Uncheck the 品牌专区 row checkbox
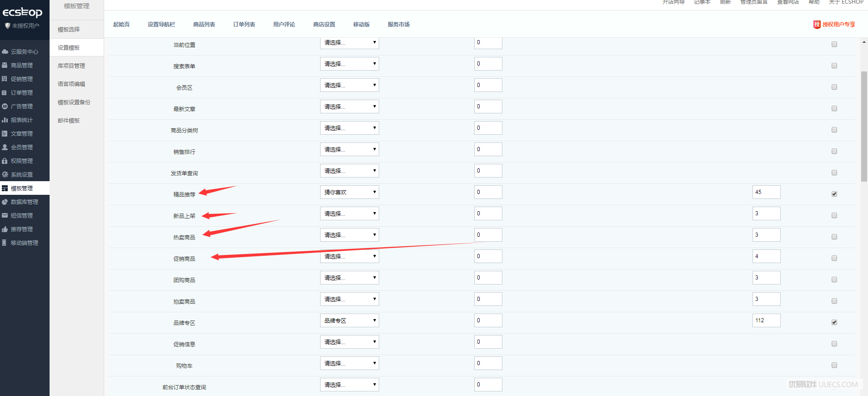The image size is (868, 396). [834, 323]
